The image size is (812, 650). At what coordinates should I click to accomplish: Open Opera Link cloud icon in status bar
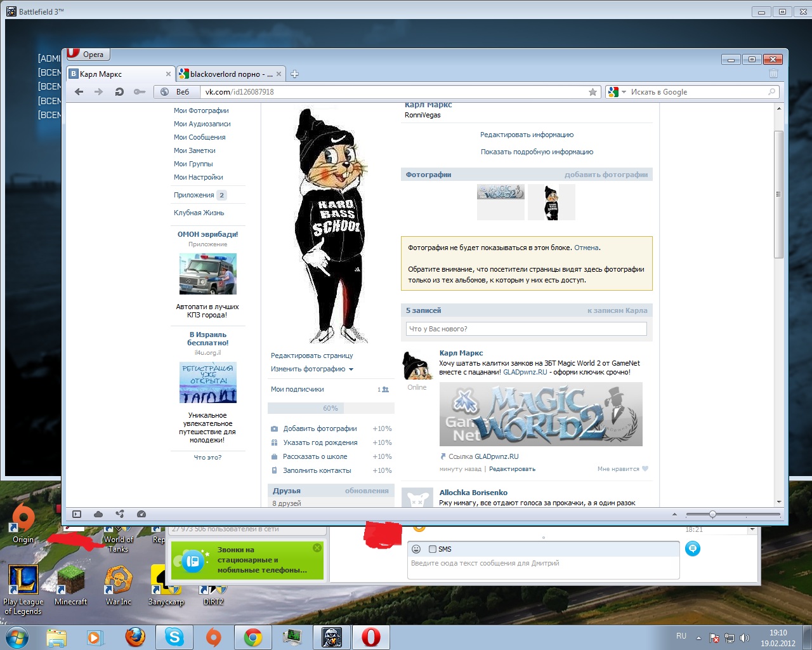(x=98, y=514)
